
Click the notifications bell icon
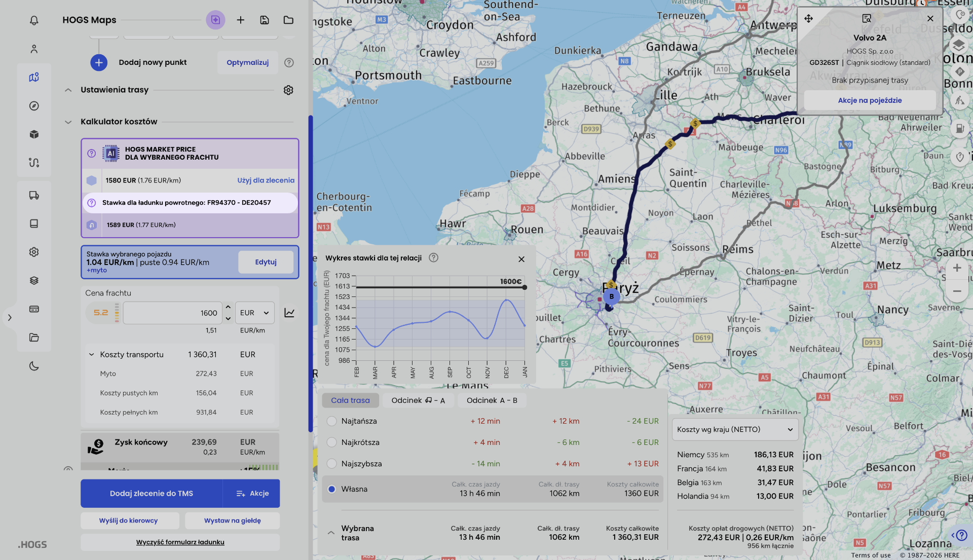click(x=34, y=20)
